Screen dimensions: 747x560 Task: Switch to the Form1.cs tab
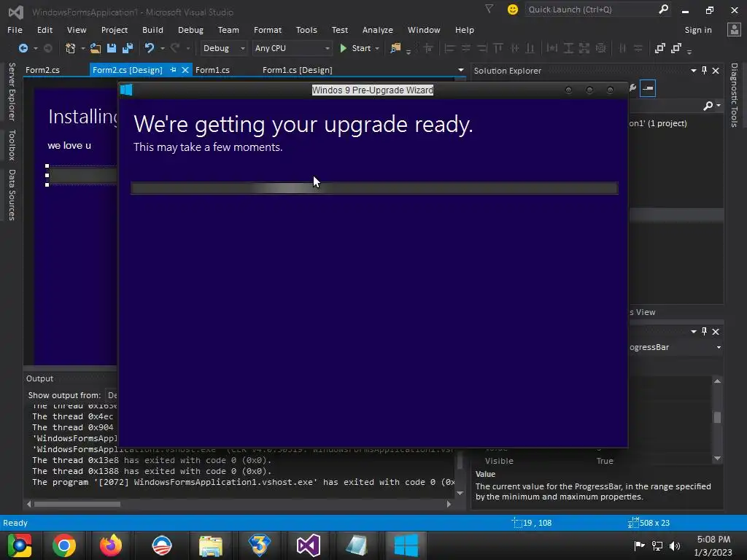(x=212, y=70)
